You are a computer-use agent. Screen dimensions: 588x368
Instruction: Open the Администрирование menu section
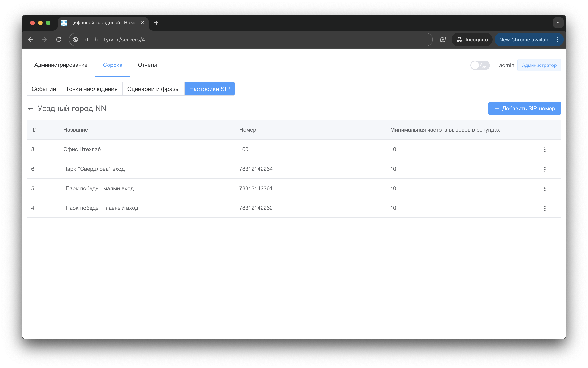[61, 65]
